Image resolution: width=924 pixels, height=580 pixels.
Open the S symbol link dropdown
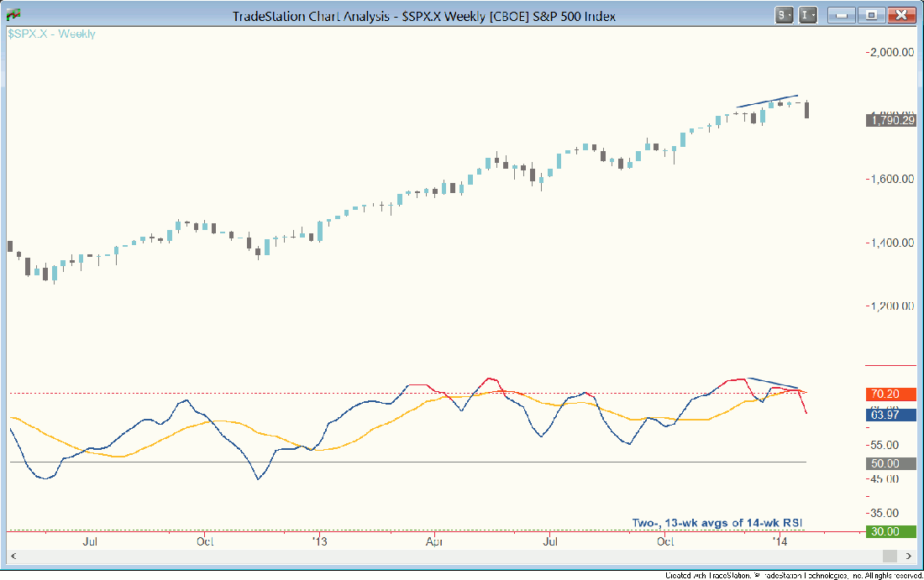tap(784, 15)
